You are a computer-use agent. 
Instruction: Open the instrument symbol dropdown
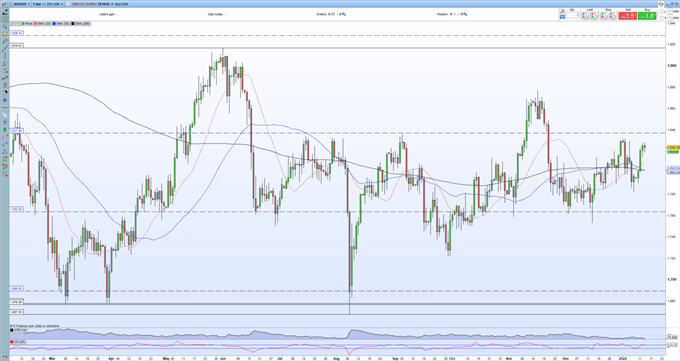21,4
